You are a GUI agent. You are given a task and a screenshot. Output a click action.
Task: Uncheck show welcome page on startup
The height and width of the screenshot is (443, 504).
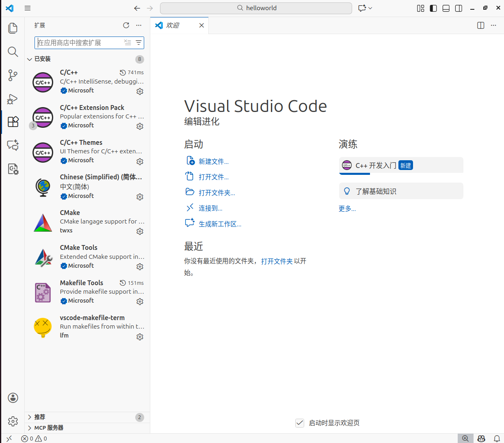(300, 423)
